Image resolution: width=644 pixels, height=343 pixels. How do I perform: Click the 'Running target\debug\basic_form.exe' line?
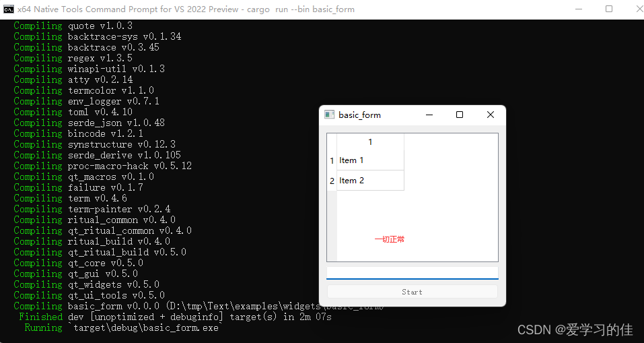(123, 328)
